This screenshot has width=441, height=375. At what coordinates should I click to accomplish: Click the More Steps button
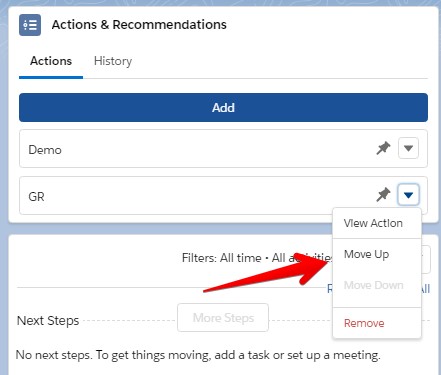(x=223, y=318)
